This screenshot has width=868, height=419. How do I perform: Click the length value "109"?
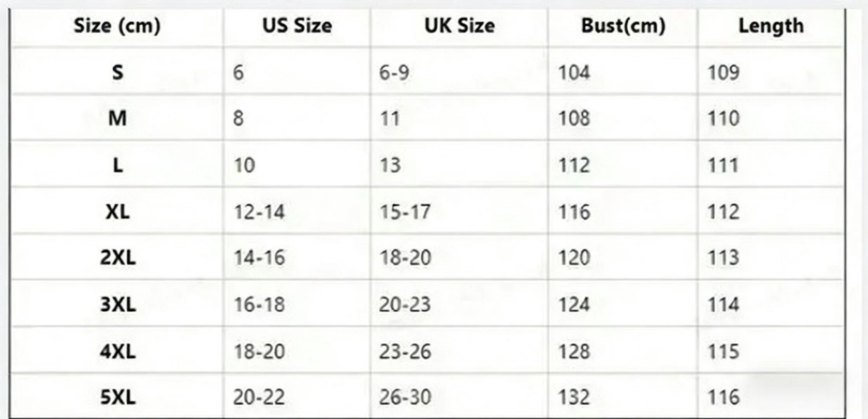[723, 73]
